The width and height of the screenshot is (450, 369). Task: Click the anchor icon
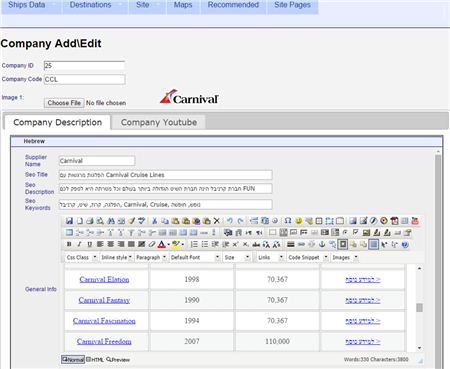tap(322, 244)
